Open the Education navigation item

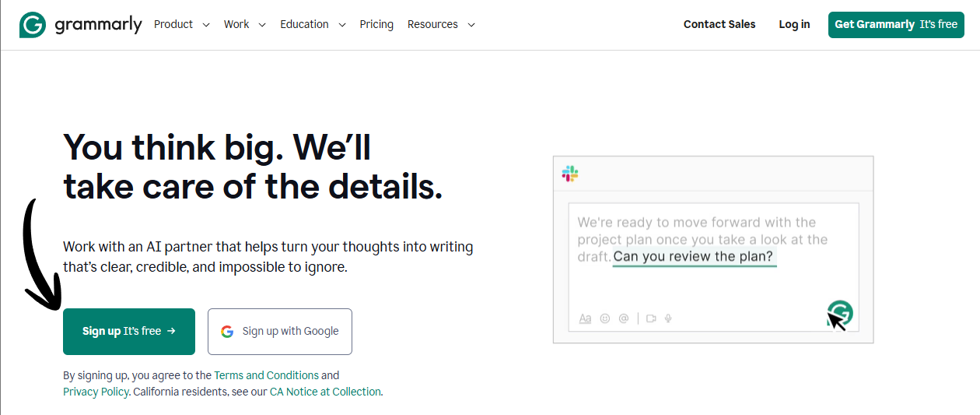(x=304, y=24)
